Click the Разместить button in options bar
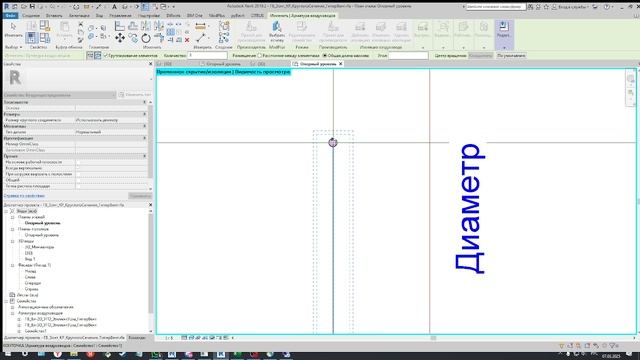Screen dimensions: 640x360 coord(480,56)
